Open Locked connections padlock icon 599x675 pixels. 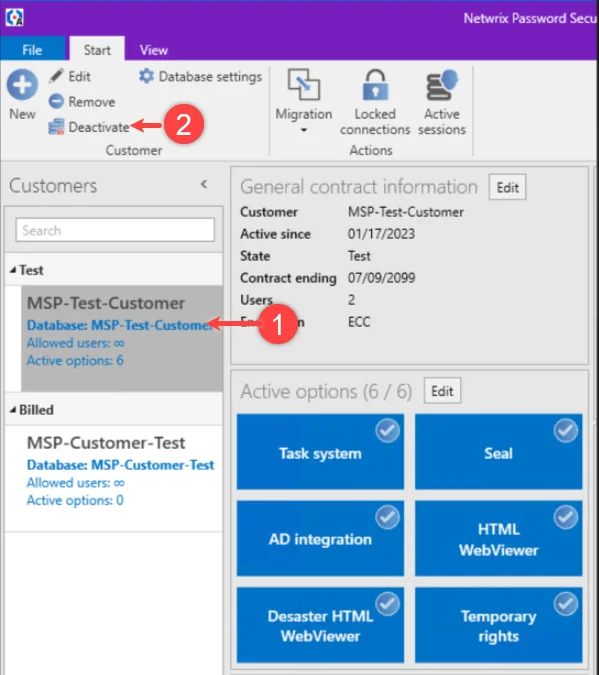click(x=375, y=84)
